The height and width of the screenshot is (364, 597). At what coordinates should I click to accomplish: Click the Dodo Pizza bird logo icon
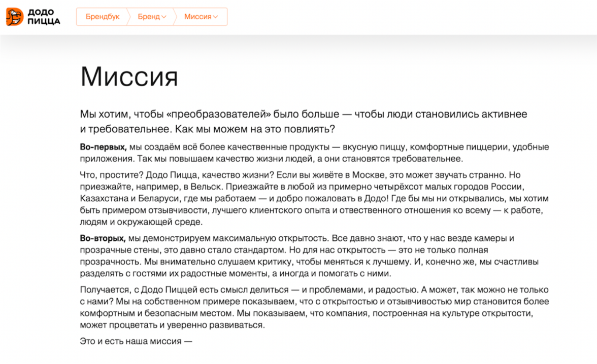coord(14,17)
